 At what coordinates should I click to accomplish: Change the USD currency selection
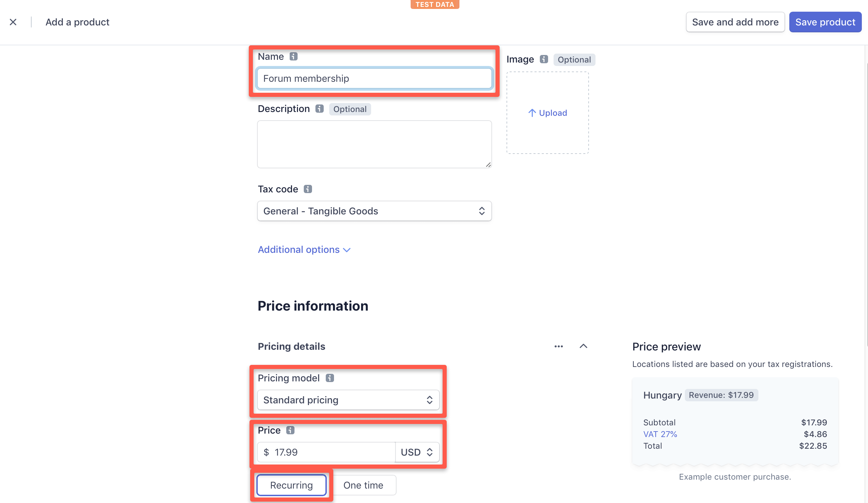click(416, 452)
